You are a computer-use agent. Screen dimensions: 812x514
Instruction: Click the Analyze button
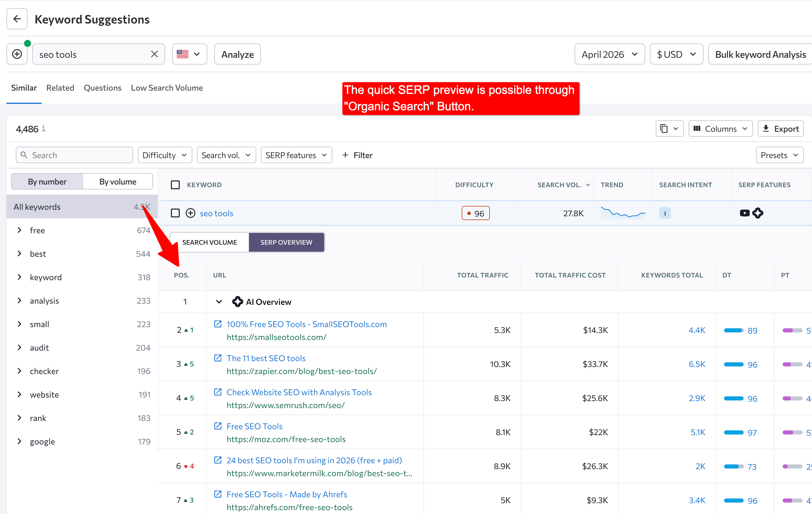(237, 54)
